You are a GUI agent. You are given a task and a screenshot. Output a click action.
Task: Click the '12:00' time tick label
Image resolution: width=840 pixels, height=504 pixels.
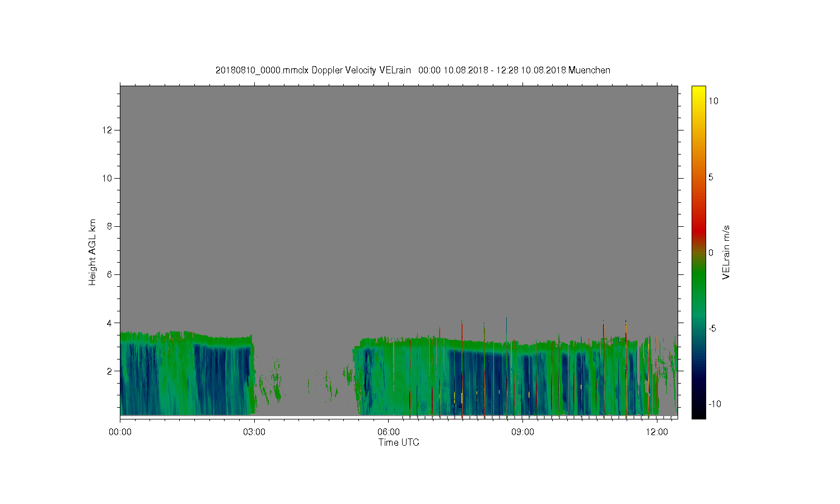coord(657,432)
